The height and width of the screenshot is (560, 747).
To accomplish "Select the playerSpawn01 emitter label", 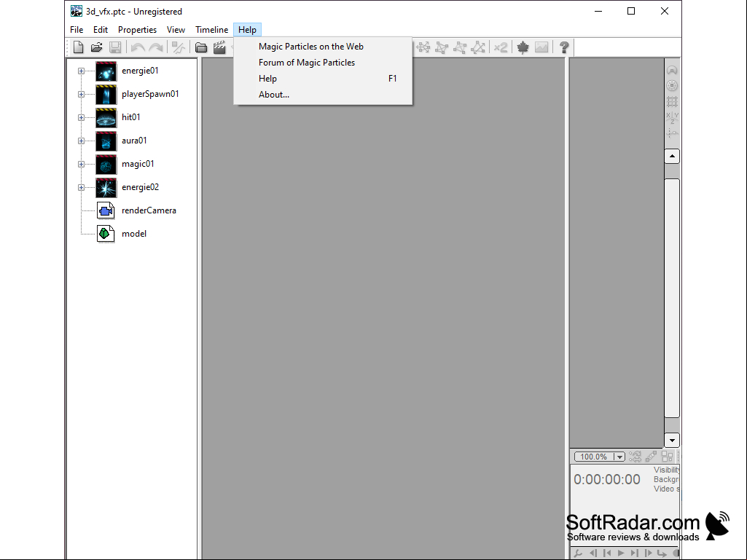I will [x=150, y=94].
